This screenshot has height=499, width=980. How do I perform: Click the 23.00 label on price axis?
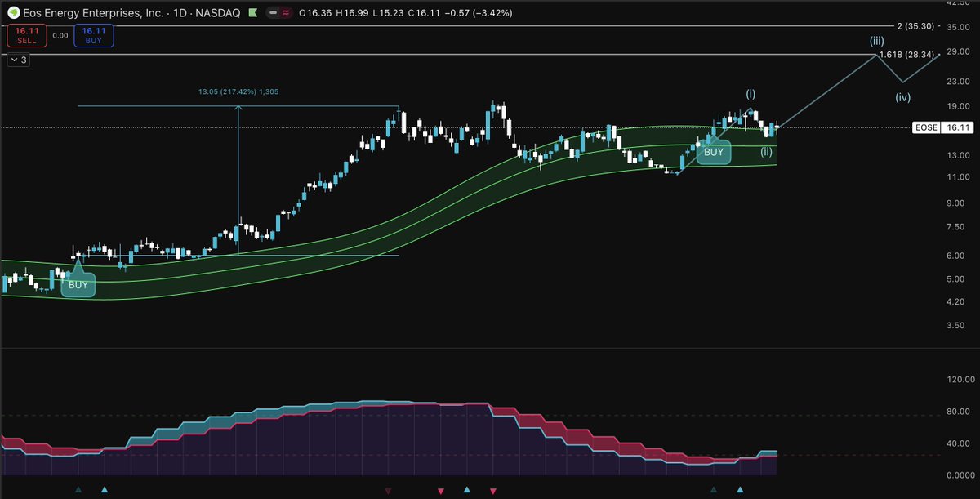pyautogui.click(x=957, y=82)
